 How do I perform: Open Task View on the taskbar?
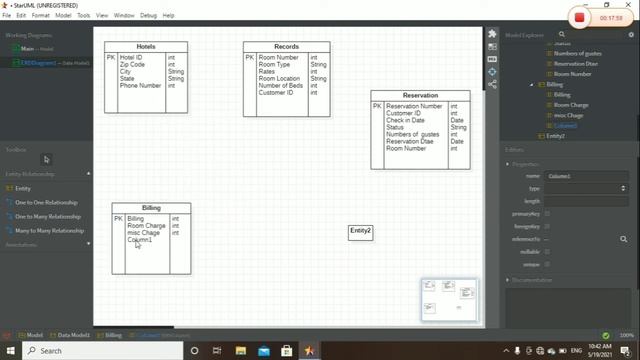pos(217,351)
